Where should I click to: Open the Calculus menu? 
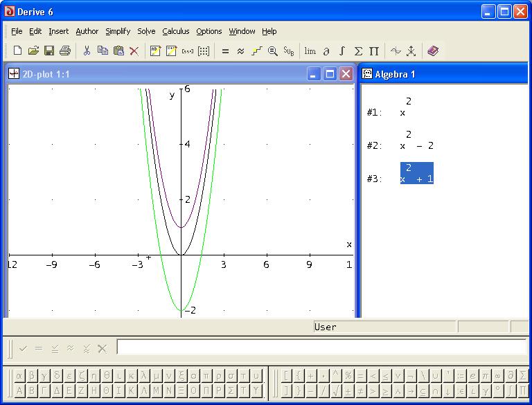(176, 31)
